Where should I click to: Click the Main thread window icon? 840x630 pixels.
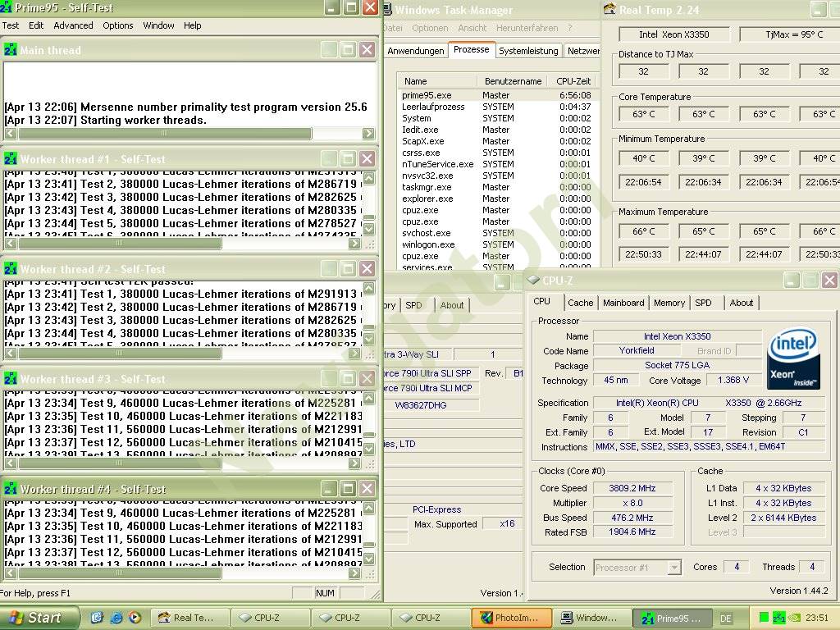pos(10,49)
